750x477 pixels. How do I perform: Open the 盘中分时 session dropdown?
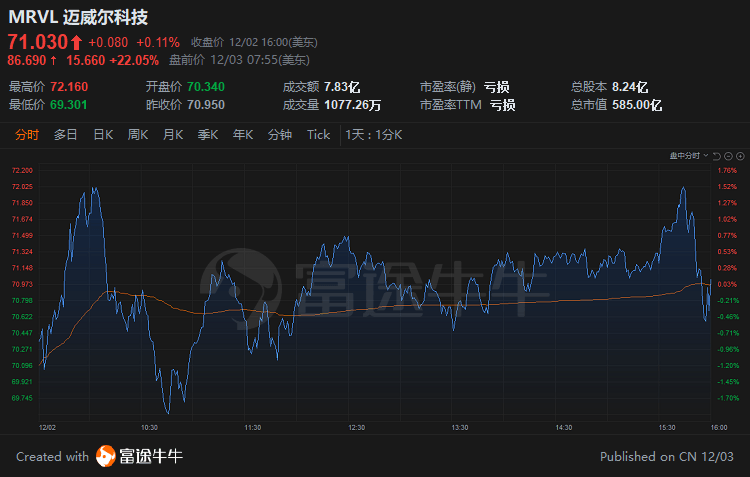[688, 156]
